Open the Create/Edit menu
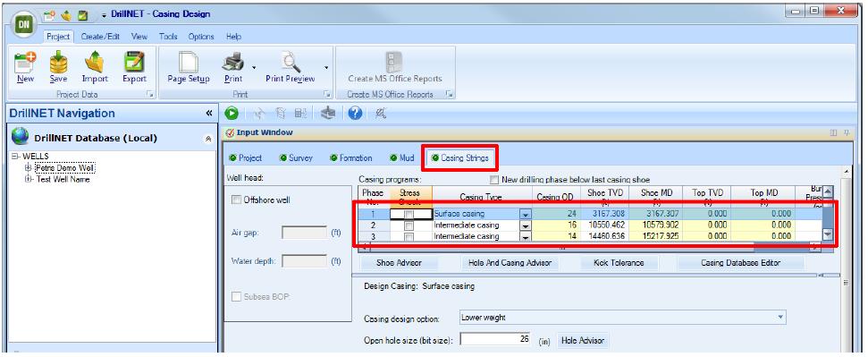 (100, 37)
